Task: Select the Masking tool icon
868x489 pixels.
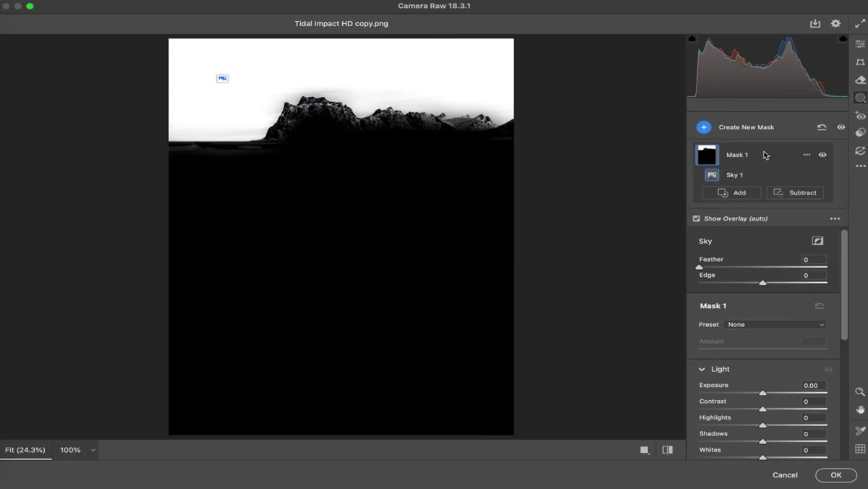Action: (x=860, y=98)
